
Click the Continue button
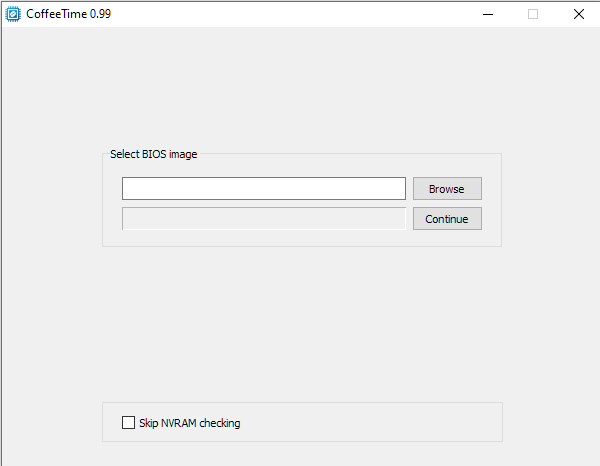[447, 218]
